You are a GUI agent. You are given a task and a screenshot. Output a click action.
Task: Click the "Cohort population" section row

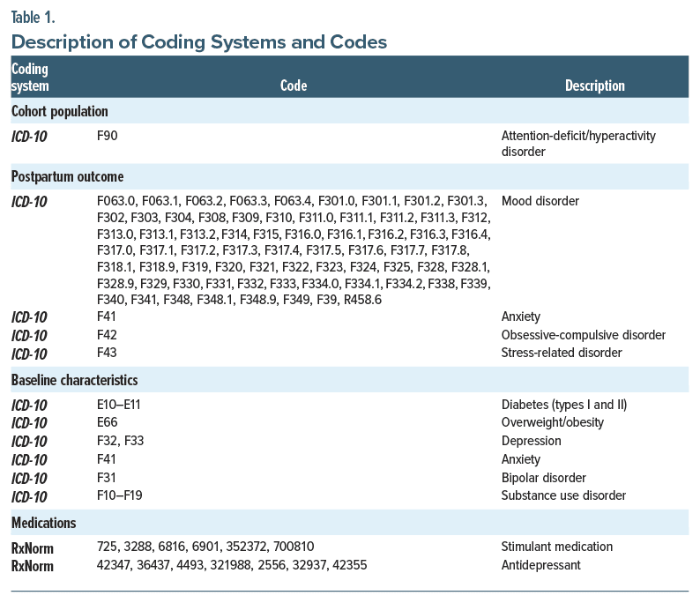pos(60,111)
